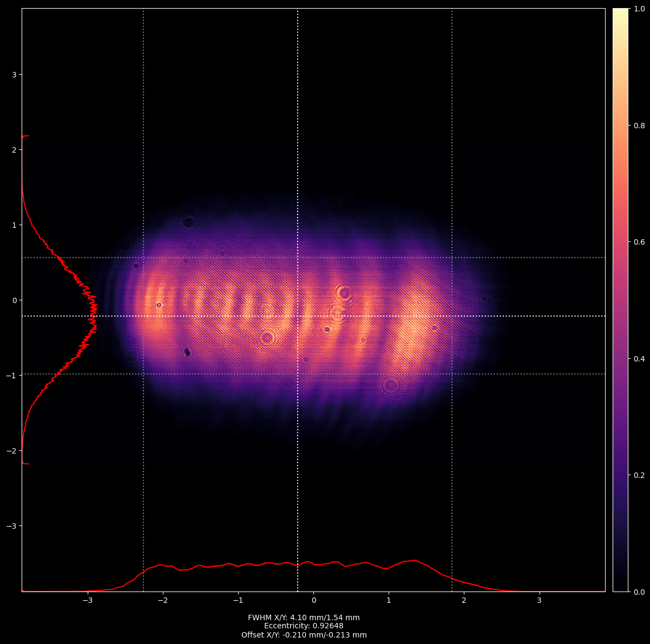Click the Offset X/Y caption line

coord(304,635)
